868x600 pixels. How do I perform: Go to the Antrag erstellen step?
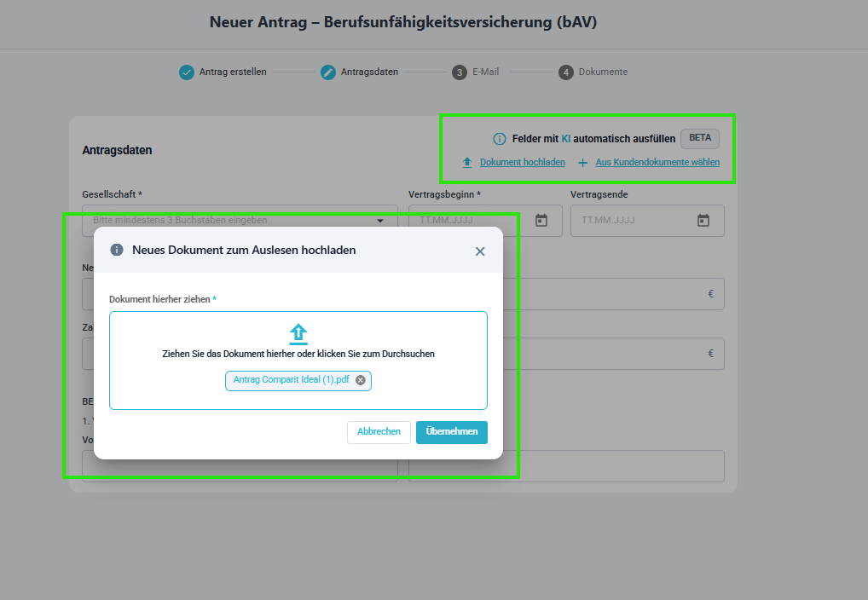click(187, 72)
